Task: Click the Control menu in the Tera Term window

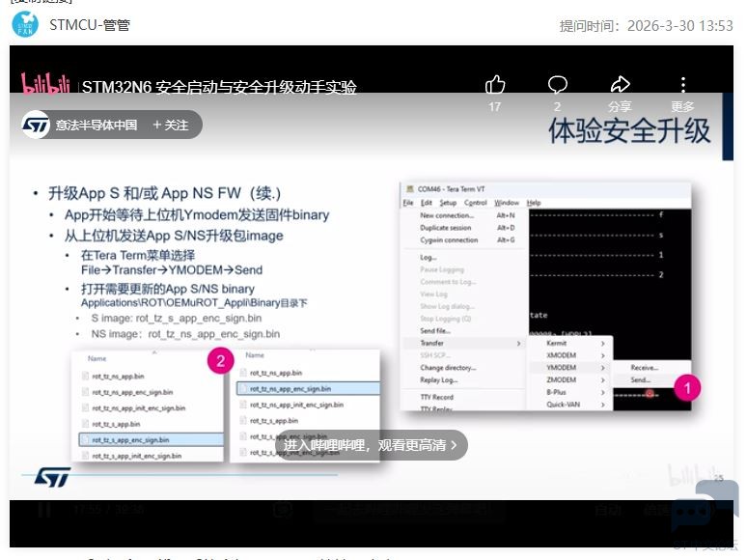Action: coord(475,203)
